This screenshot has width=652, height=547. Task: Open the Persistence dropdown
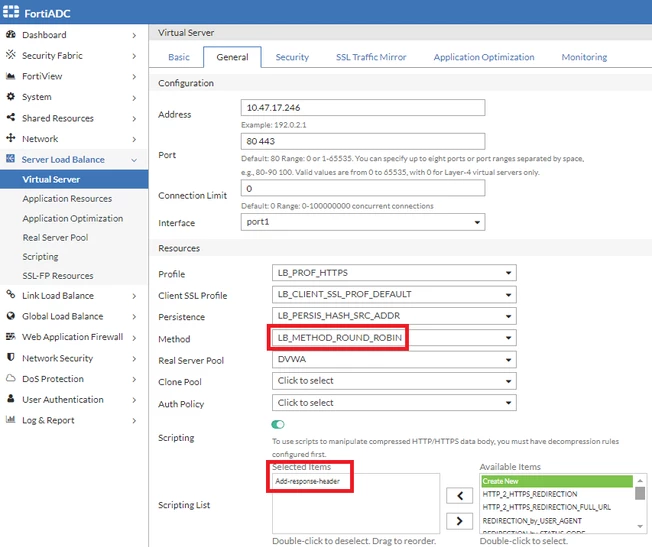point(394,316)
